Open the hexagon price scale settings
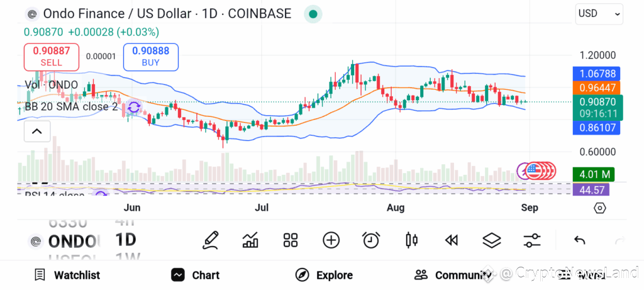 coord(599,208)
